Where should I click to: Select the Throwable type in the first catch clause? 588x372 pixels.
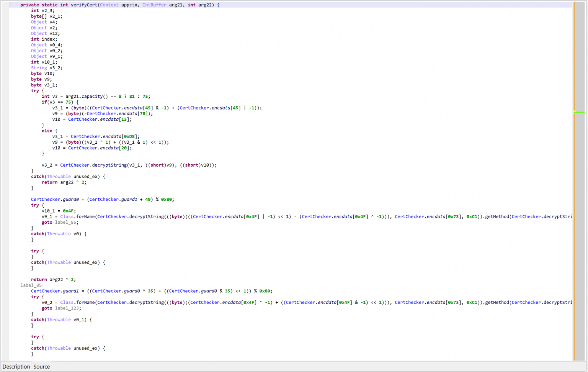(x=59, y=176)
